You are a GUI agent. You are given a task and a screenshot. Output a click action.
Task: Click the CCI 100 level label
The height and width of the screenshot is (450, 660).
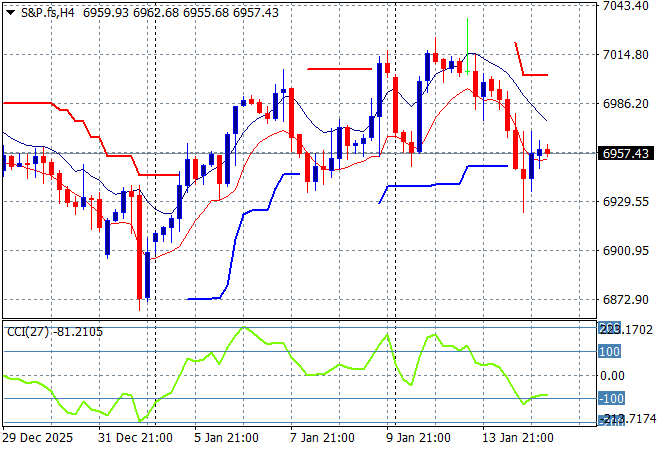tap(609, 351)
